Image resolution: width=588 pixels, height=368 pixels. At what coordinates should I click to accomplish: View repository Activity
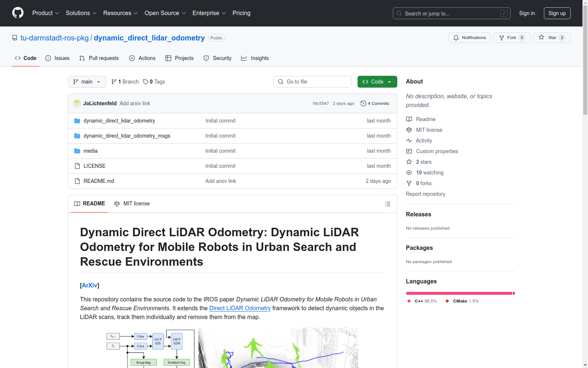click(419, 141)
